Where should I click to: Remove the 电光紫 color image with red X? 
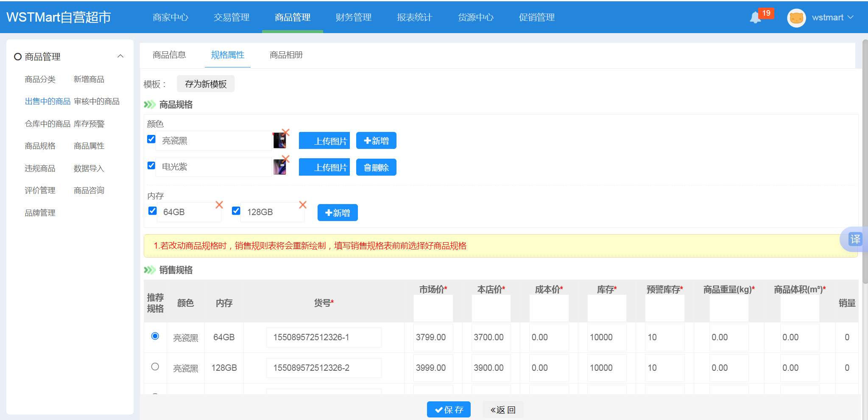286,159
